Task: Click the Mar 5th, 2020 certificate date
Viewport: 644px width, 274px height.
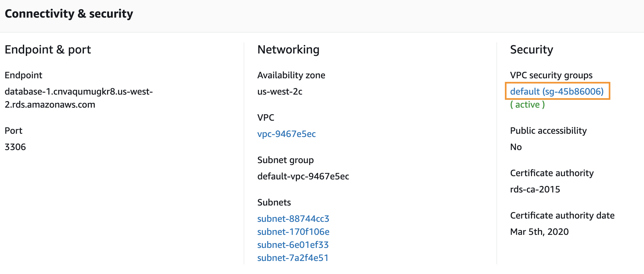Action: [539, 232]
